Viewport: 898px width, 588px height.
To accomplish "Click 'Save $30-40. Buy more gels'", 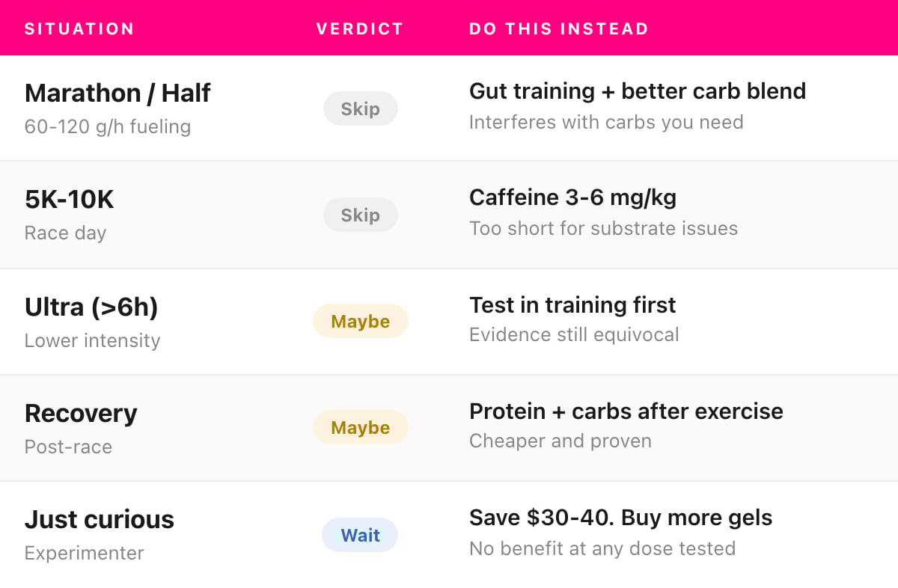I will pos(621,518).
